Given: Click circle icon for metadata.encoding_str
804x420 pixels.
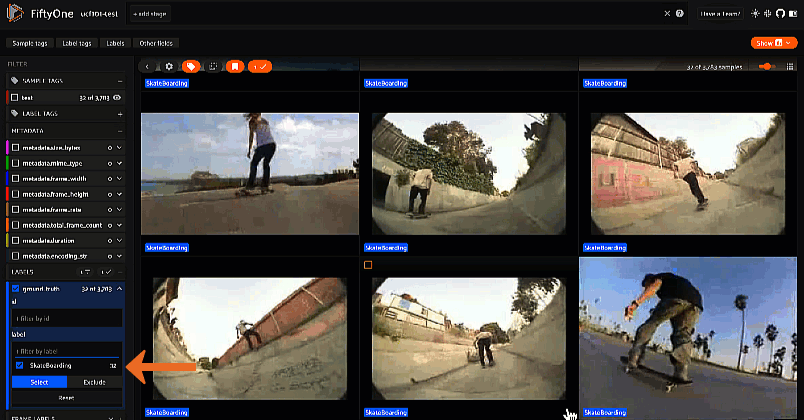Looking at the screenshot, I should pyautogui.click(x=110, y=256).
